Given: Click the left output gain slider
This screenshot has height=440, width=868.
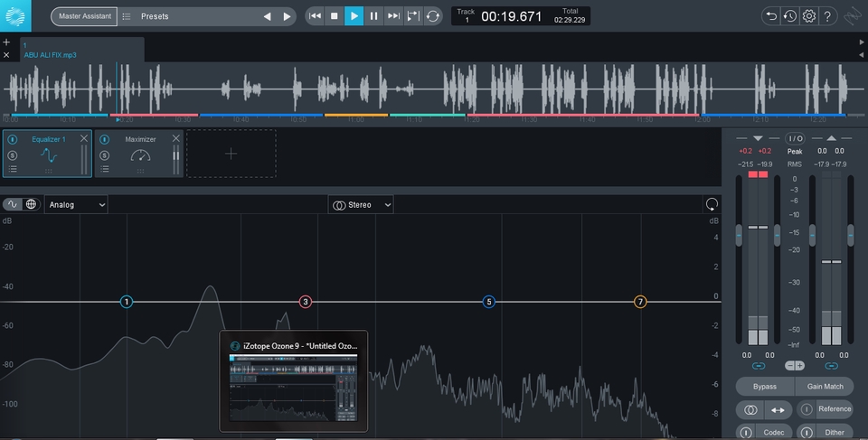Looking at the screenshot, I should 812,235.
